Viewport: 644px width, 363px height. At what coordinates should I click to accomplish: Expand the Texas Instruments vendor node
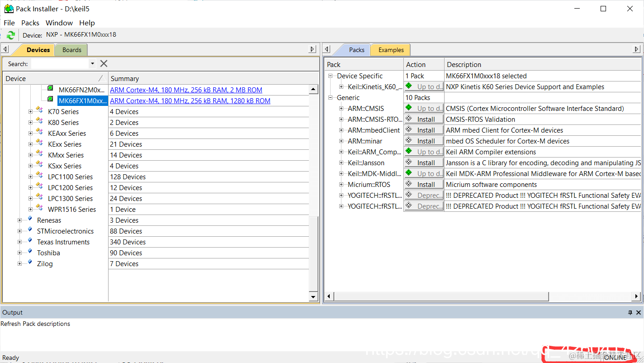click(x=19, y=242)
